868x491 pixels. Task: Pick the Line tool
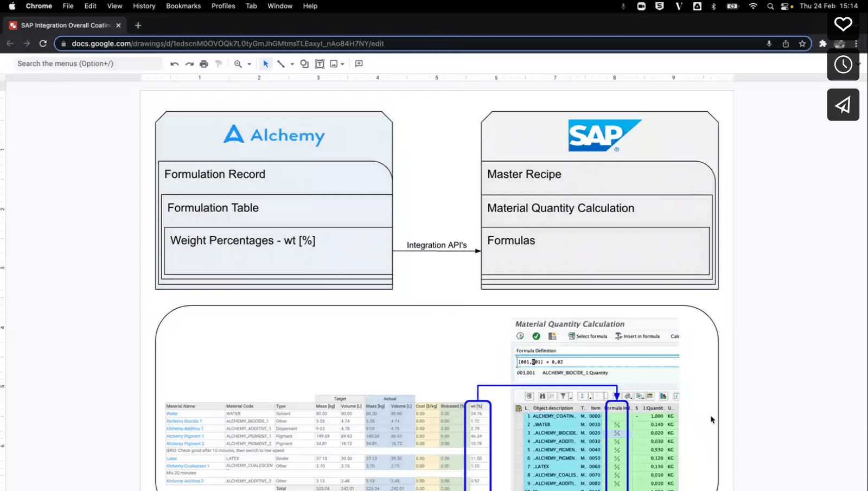click(280, 63)
